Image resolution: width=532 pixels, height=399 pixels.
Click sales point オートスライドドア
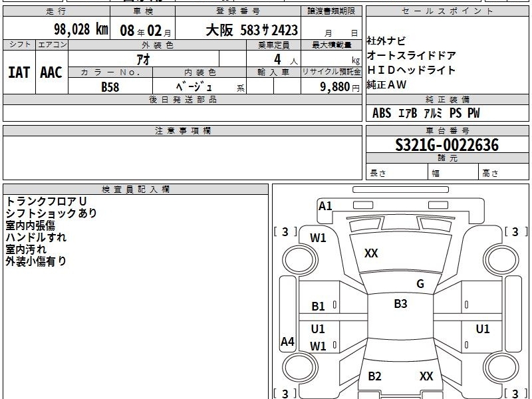(412, 55)
